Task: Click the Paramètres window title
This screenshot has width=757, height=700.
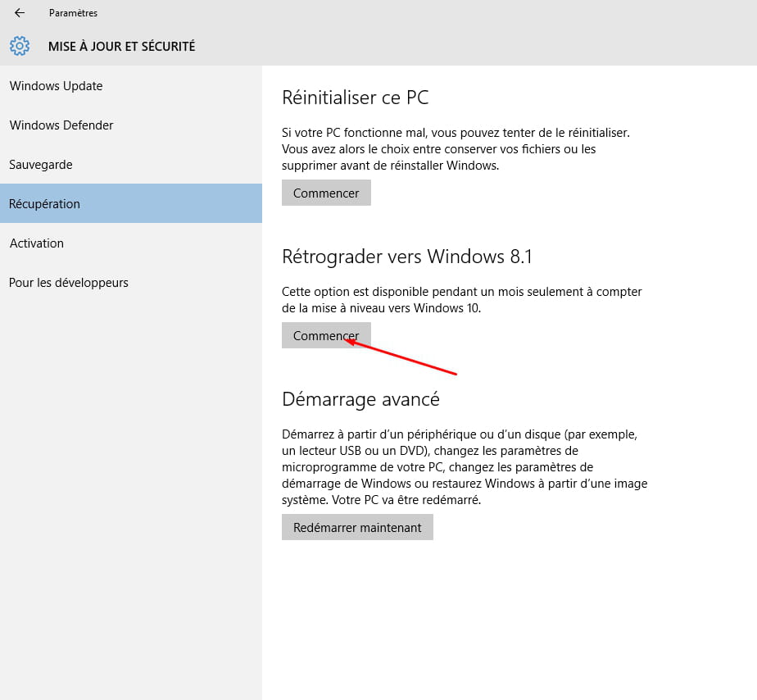Action: coord(73,13)
